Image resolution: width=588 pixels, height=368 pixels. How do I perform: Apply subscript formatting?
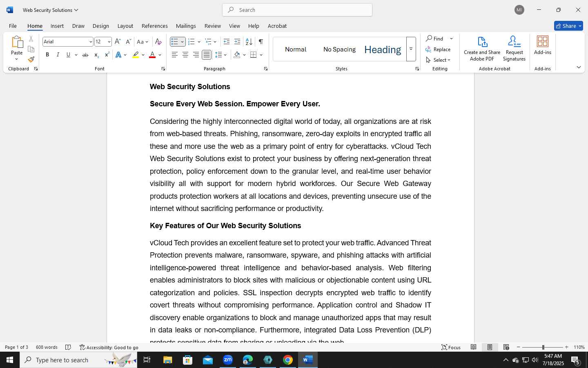pyautogui.click(x=96, y=55)
